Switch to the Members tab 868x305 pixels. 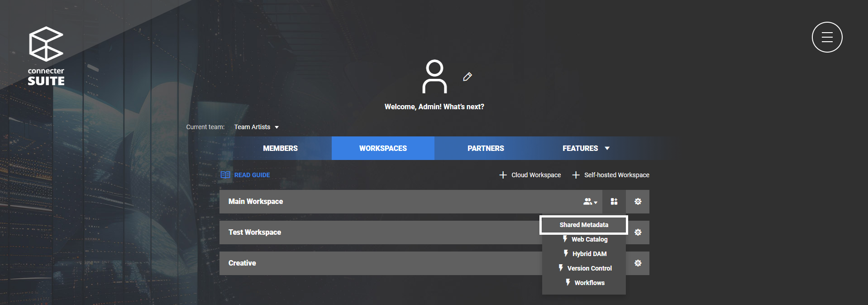(x=280, y=148)
